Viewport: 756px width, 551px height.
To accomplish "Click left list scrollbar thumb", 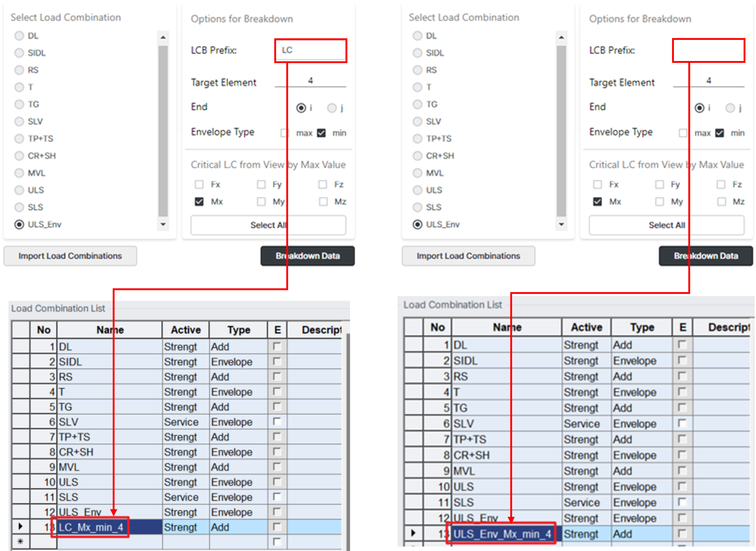I will pyautogui.click(x=163, y=131).
